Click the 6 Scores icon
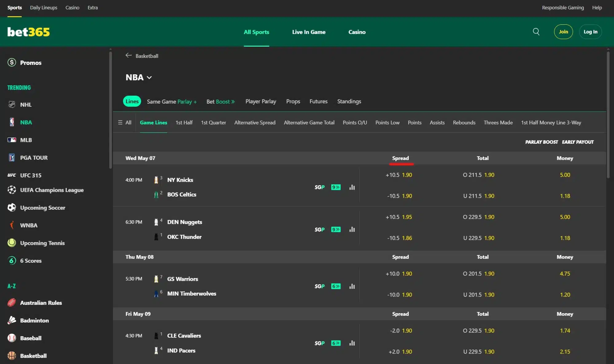This screenshot has width=614, height=364. click(12, 261)
